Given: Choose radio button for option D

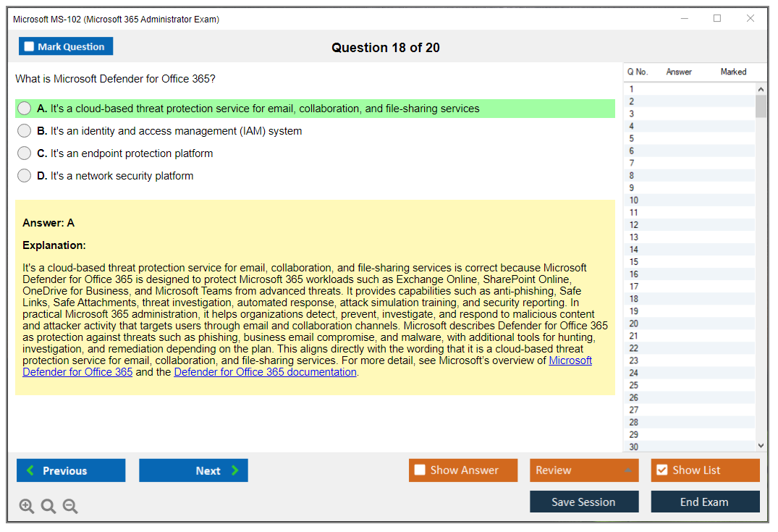Looking at the screenshot, I should click(25, 175).
